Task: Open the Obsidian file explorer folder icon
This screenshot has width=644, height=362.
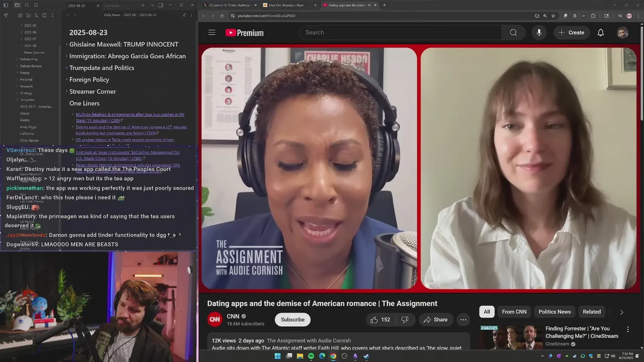Action: pyautogui.click(x=17, y=5)
